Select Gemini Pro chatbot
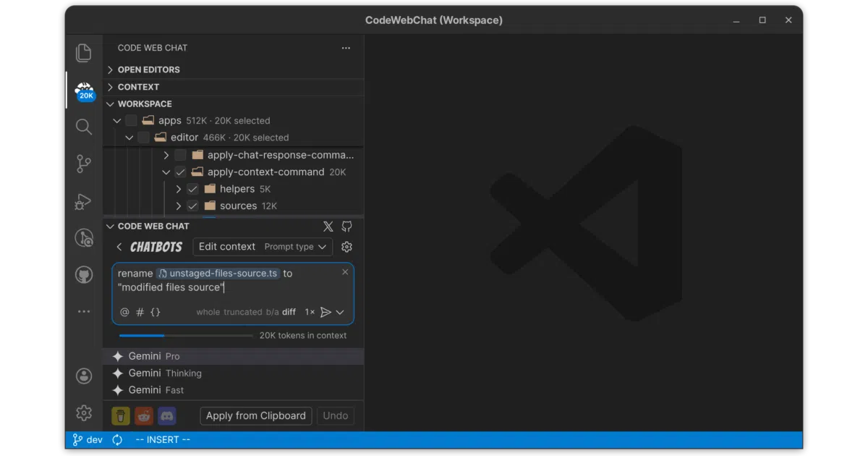Viewport: 868px width, 456px height. 233,356
